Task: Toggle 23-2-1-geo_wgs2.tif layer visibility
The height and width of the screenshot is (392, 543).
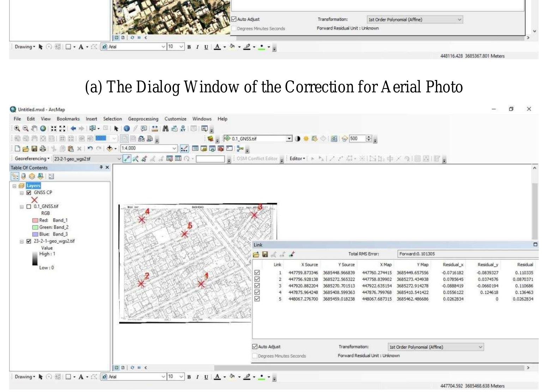Action: [29, 241]
